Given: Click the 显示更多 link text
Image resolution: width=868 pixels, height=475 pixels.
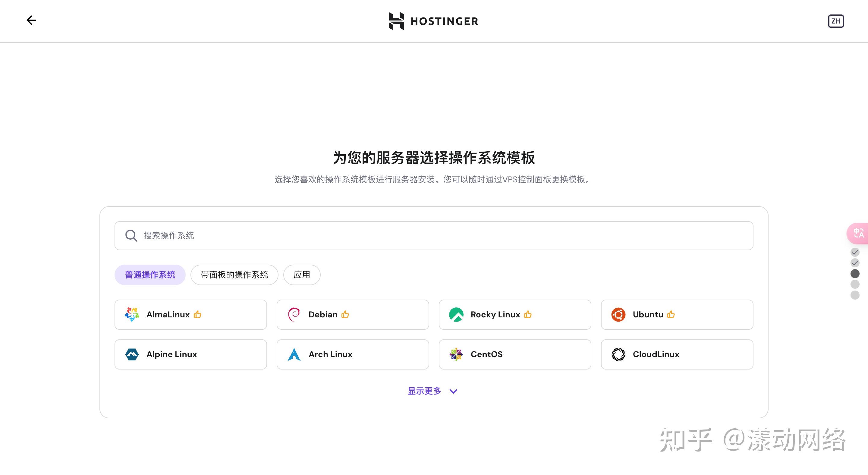Looking at the screenshot, I should tap(424, 391).
